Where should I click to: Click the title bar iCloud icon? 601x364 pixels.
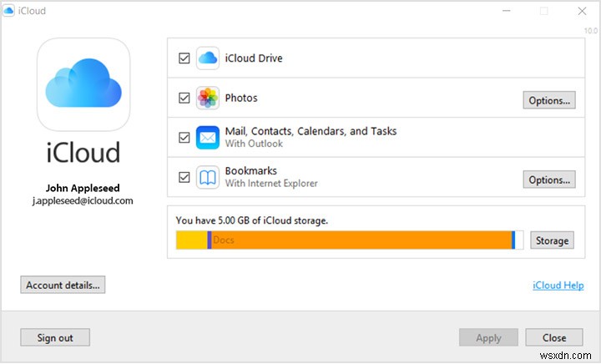(10, 11)
